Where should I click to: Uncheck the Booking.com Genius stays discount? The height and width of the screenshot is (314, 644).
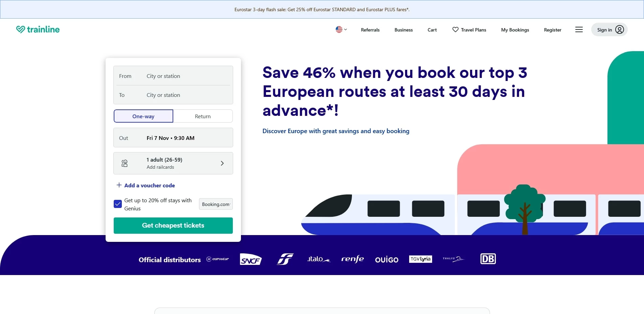[x=117, y=204]
